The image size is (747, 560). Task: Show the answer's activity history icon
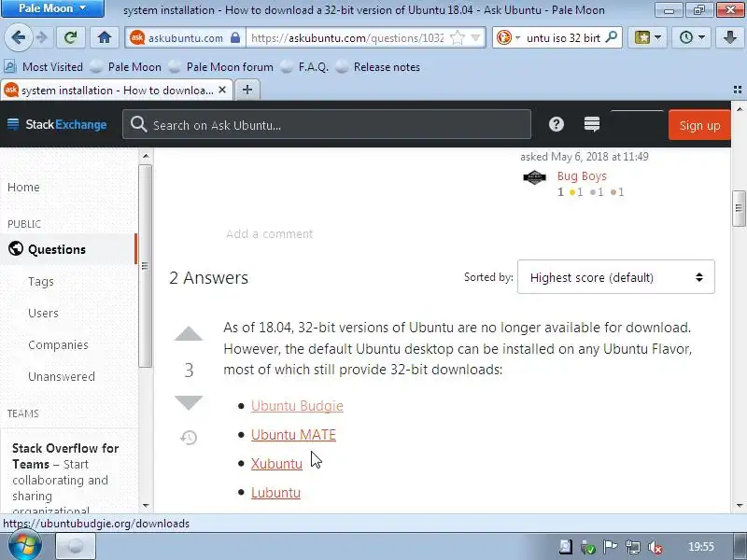(x=189, y=437)
